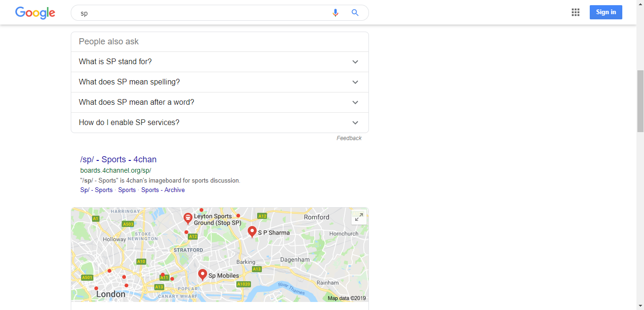Expand "What is SP stand for?"
This screenshot has width=644, height=310.
click(219, 62)
